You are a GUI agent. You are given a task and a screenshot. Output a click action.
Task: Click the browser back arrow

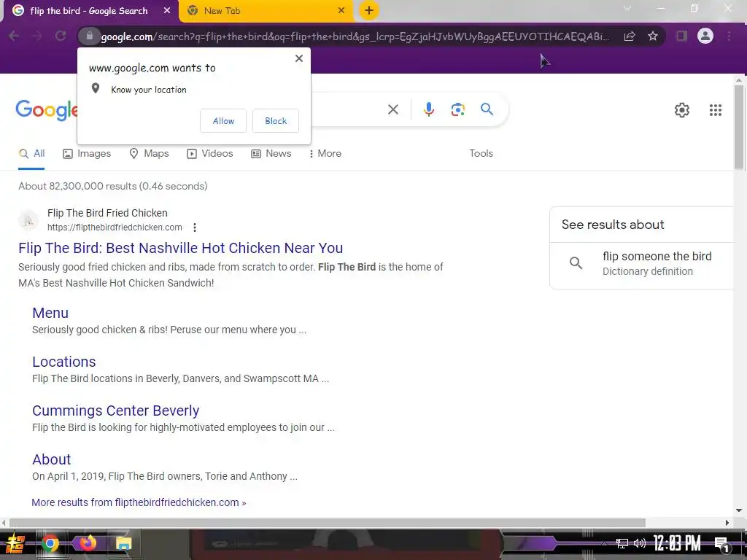tap(14, 36)
